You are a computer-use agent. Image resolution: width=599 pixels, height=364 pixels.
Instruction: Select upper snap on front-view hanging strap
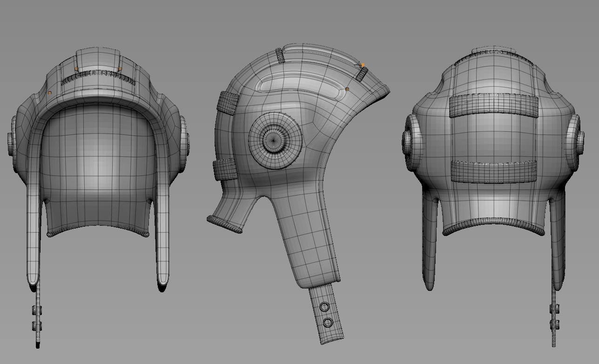click(x=37, y=310)
